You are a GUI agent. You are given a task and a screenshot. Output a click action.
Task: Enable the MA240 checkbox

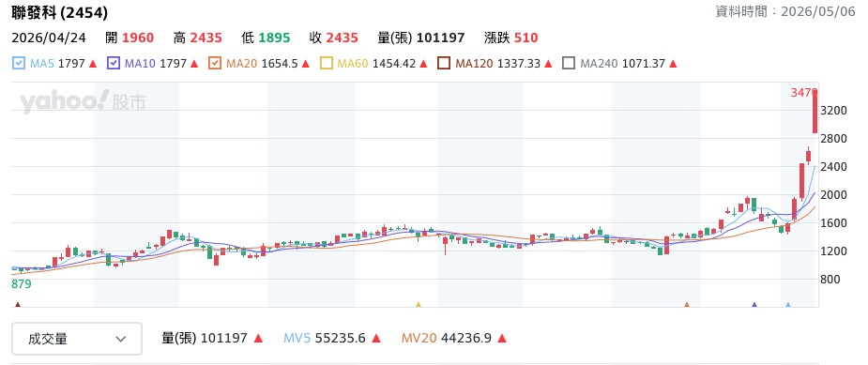click(569, 63)
